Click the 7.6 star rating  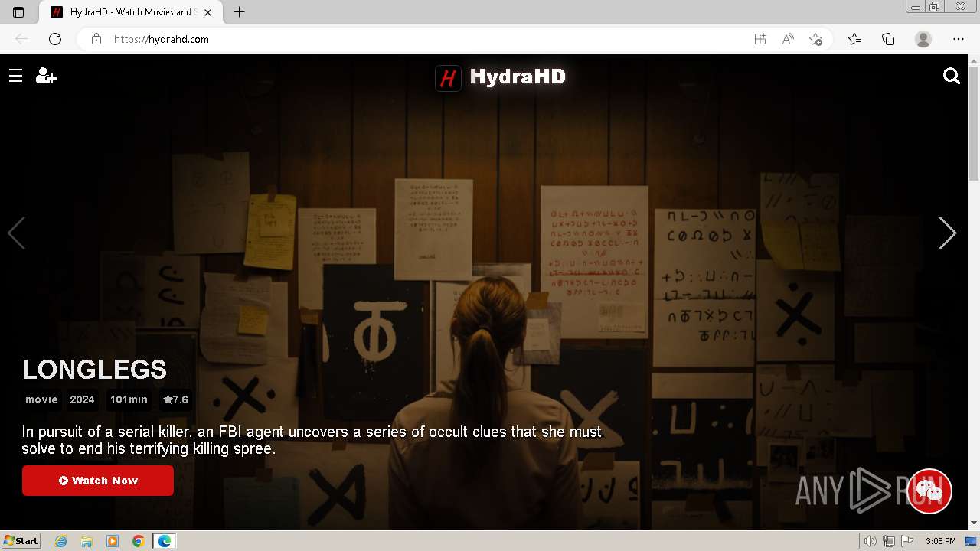point(175,399)
